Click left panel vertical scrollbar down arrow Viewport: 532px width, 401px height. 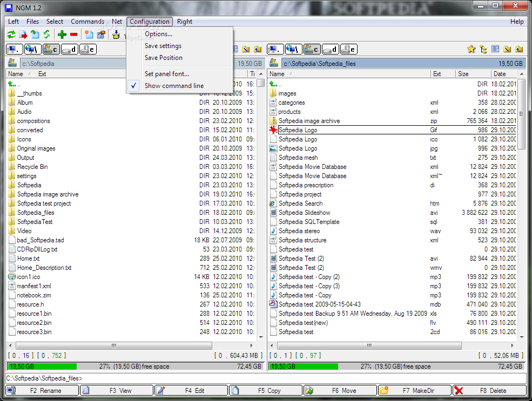261,337
